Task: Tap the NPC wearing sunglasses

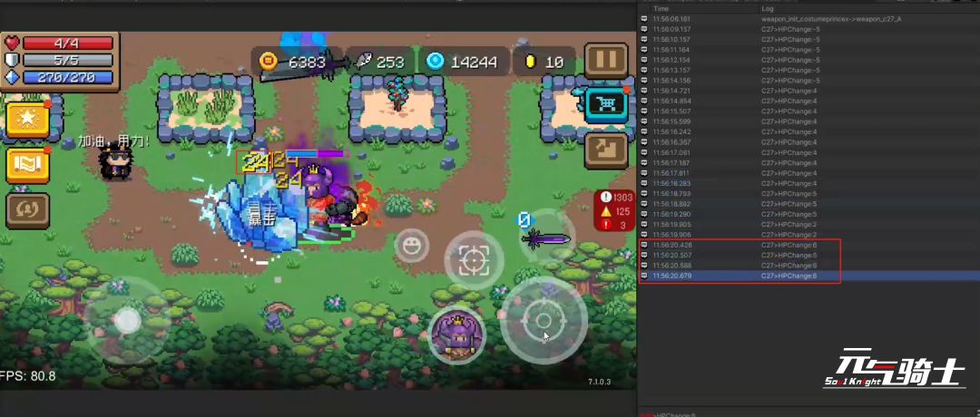Action: coord(116,163)
